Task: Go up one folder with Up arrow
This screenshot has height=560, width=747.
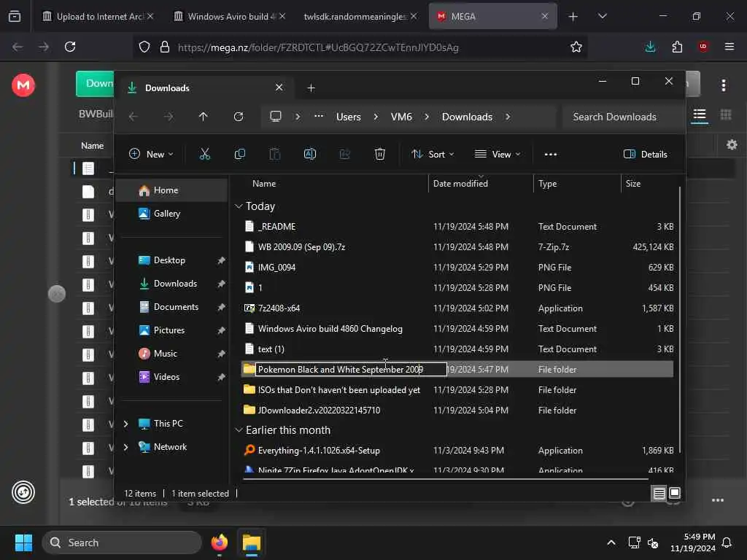Action: [x=203, y=117]
